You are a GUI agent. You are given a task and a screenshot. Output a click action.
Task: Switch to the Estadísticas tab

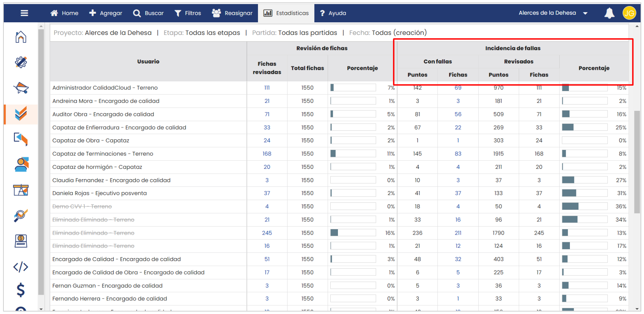tap(286, 13)
